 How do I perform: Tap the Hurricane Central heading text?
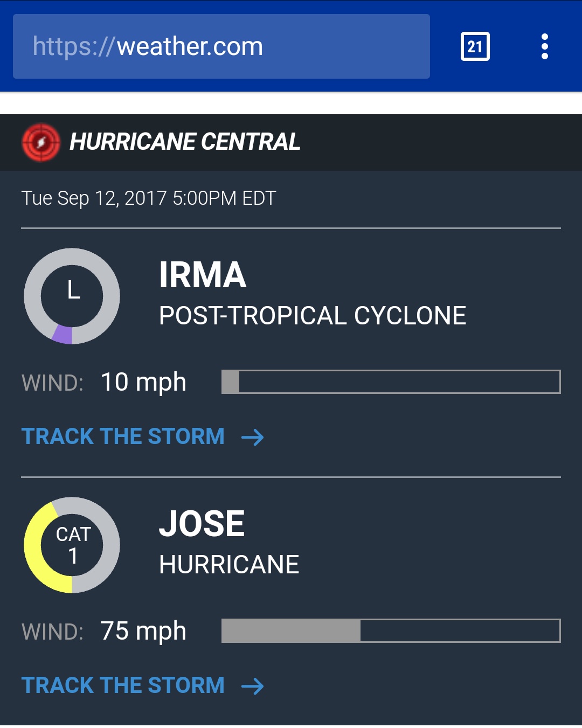[184, 142]
